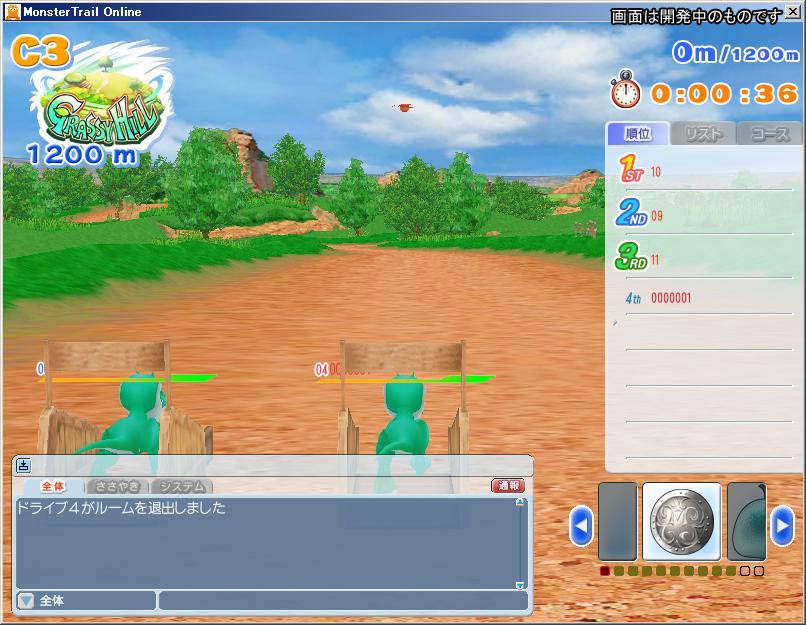Click chat scrollbar up arrow

(520, 502)
